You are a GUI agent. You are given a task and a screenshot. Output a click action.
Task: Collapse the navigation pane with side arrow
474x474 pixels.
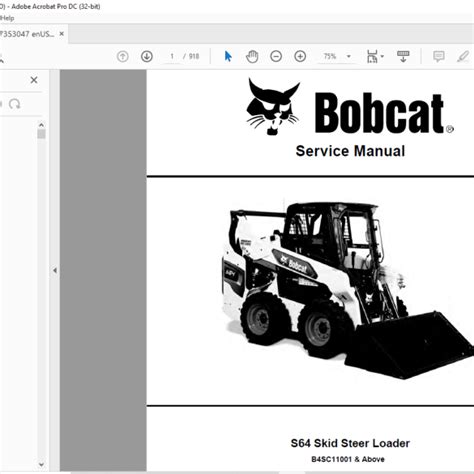click(x=55, y=270)
